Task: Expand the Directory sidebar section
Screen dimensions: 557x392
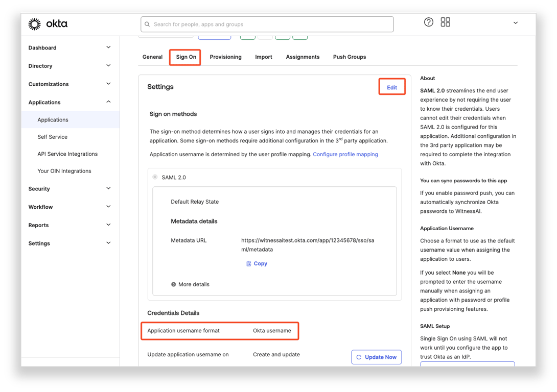Action: [x=108, y=66]
